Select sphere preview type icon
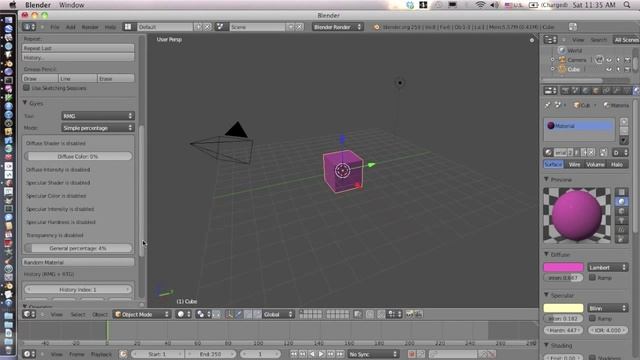The height and width of the screenshot is (360, 640). (621, 202)
